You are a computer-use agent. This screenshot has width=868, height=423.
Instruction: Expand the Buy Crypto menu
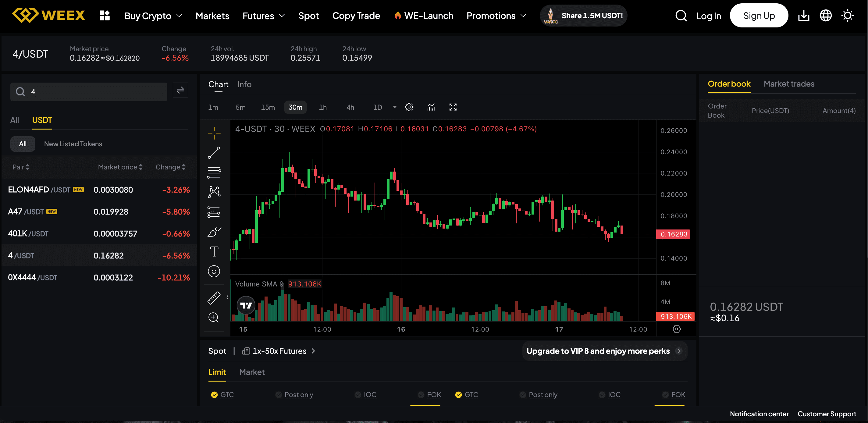coord(153,16)
